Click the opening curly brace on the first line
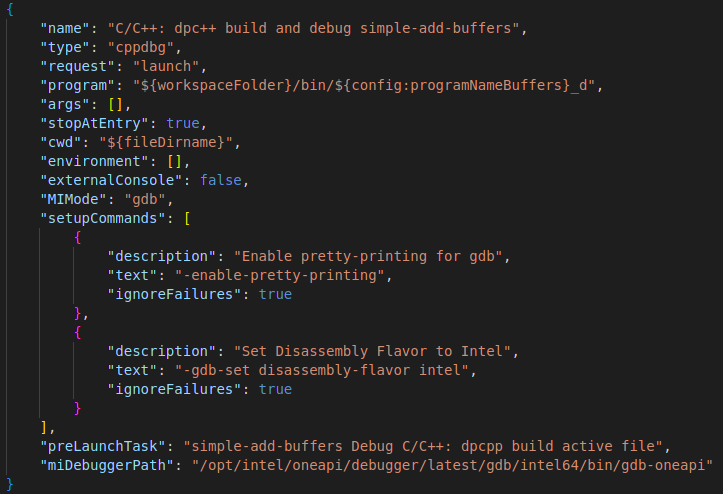The width and height of the screenshot is (723, 494). point(10,9)
